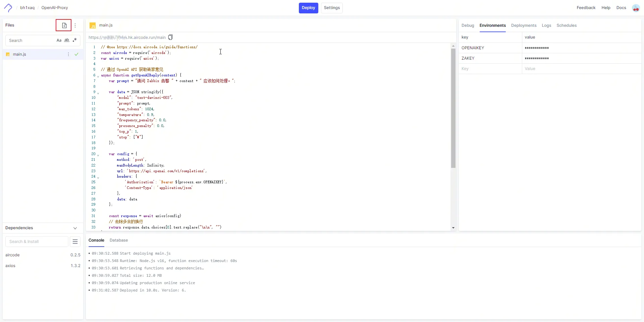Collapse the Dependencies section chevron
Image resolution: width=644 pixels, height=322 pixels.
point(75,228)
